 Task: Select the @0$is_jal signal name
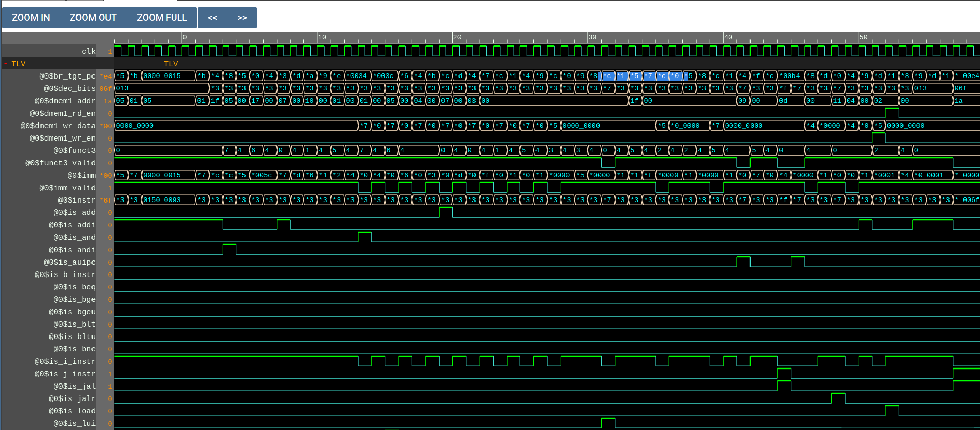pyautogui.click(x=74, y=386)
